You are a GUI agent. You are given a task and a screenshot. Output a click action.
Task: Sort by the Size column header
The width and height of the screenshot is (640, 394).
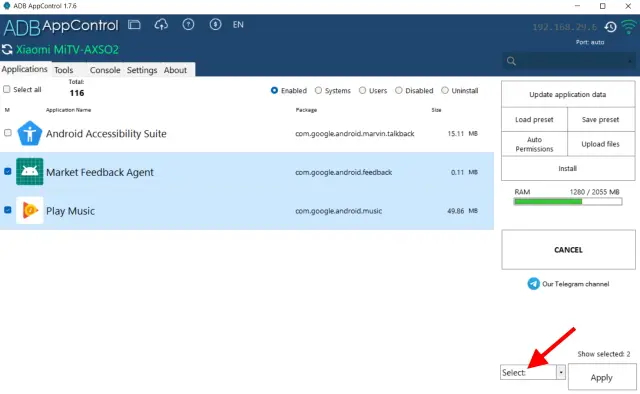pos(436,110)
